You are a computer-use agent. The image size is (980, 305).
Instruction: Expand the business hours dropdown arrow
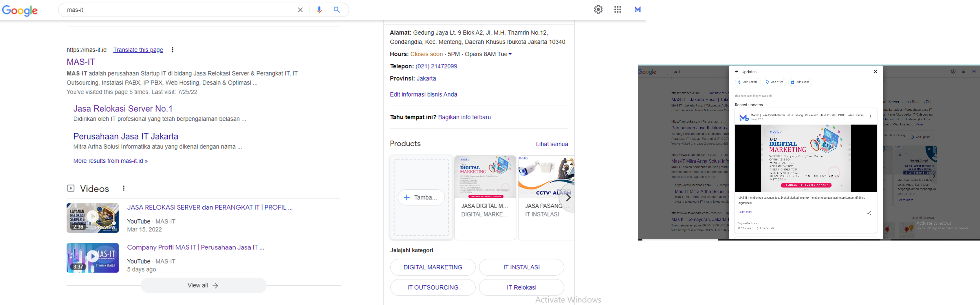point(510,54)
